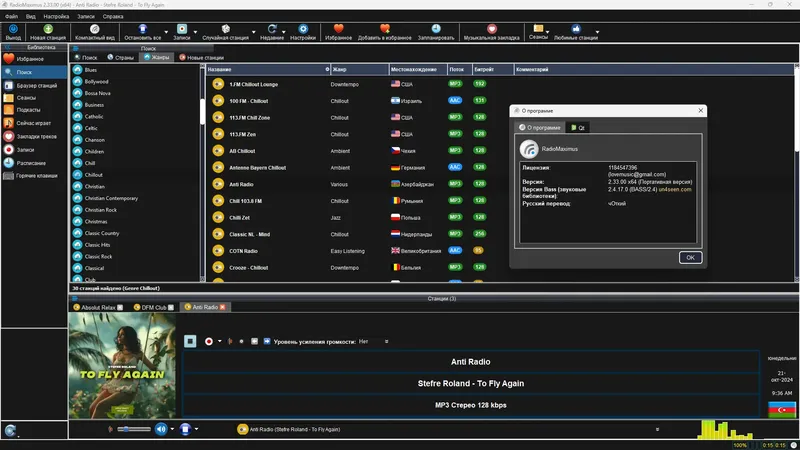Open Избранное favorites heart in toolbar
The height and width of the screenshot is (450, 800).
coord(339,30)
